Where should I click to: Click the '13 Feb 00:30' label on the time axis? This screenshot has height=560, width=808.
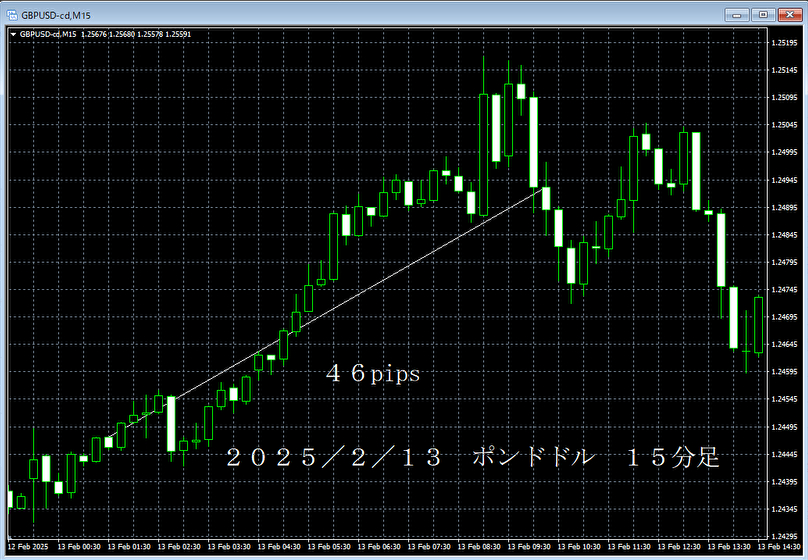coord(79,547)
